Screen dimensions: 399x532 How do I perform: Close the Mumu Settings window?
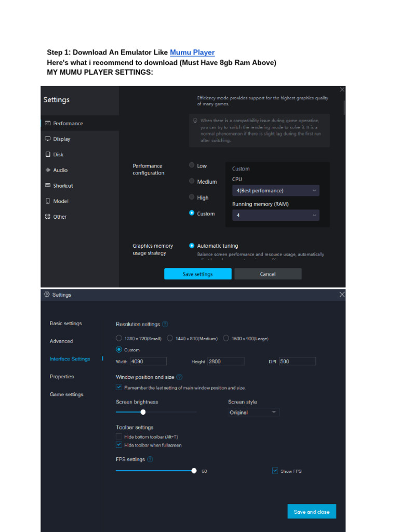coord(342,89)
